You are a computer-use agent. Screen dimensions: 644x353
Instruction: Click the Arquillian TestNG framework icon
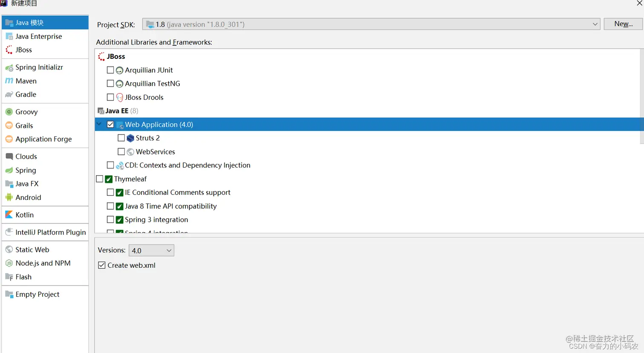pos(120,84)
